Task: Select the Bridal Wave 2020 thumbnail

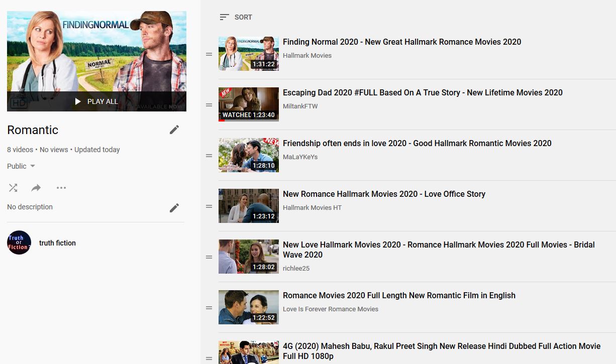Action: (249, 257)
